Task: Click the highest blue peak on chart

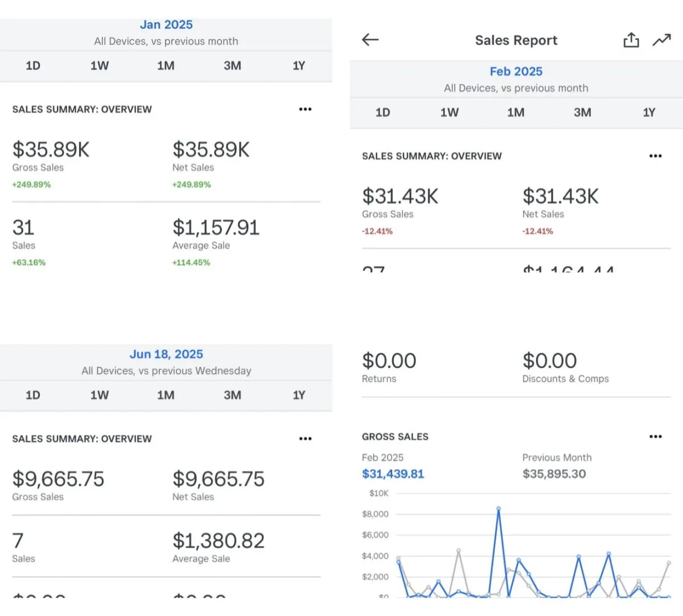Action: [x=499, y=508]
